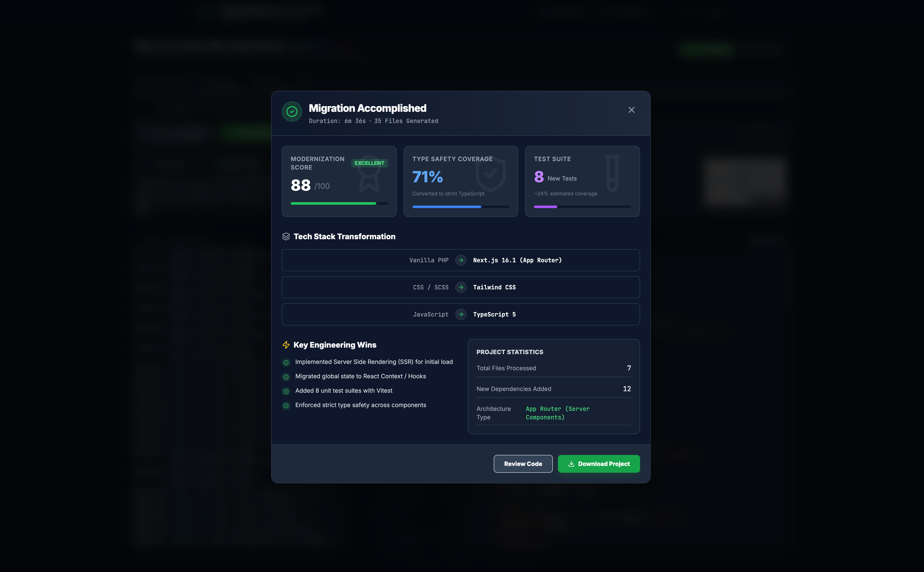
Task: Click the layers icon beside Tech Stack Transformation
Action: tap(286, 236)
